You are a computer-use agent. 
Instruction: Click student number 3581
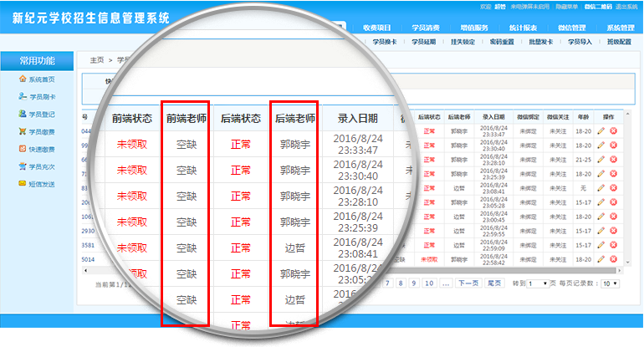pyautogui.click(x=88, y=245)
